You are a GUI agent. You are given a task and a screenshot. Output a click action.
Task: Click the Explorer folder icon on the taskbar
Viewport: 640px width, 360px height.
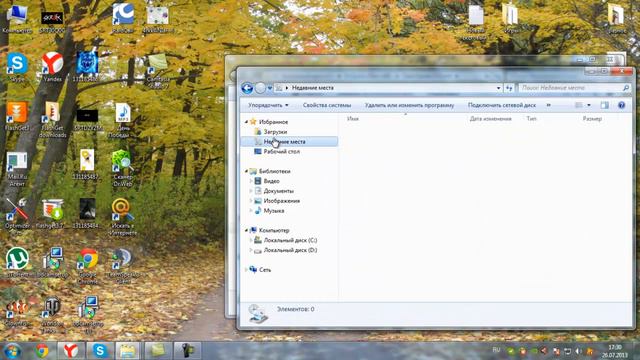point(129,351)
